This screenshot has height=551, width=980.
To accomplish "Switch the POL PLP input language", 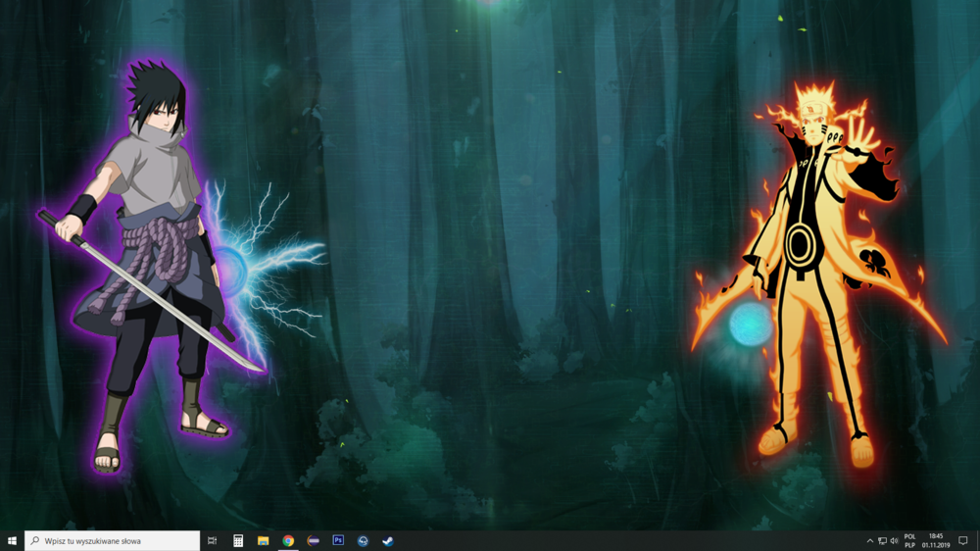I will [x=910, y=541].
